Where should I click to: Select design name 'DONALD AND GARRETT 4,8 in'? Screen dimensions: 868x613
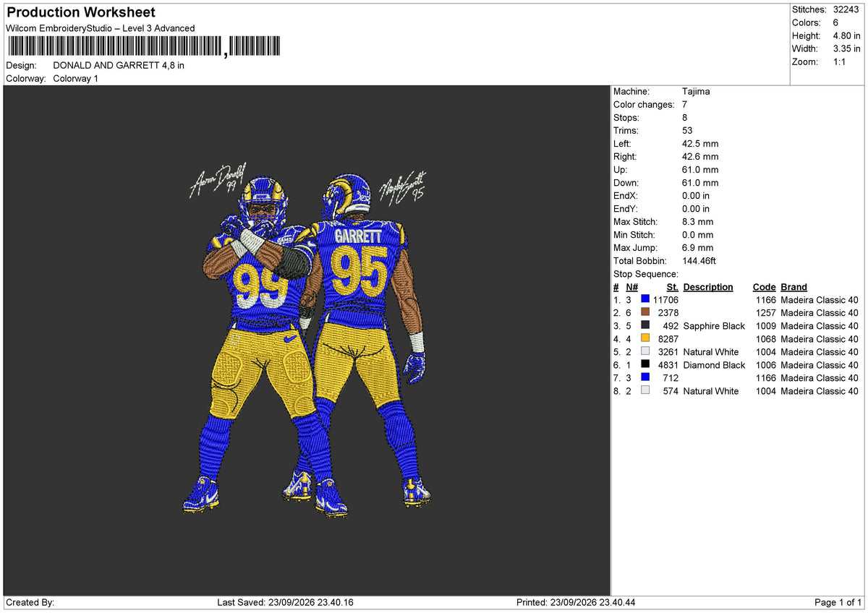(x=119, y=65)
